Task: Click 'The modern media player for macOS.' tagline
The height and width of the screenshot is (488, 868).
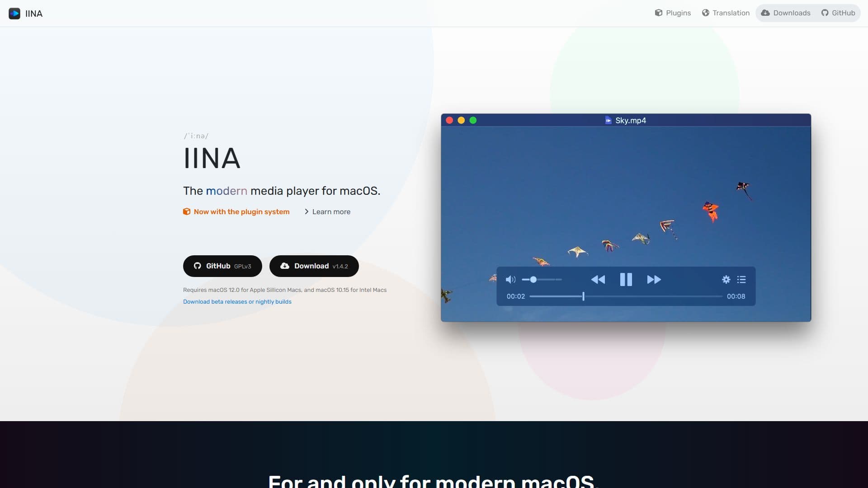Action: pos(282,191)
